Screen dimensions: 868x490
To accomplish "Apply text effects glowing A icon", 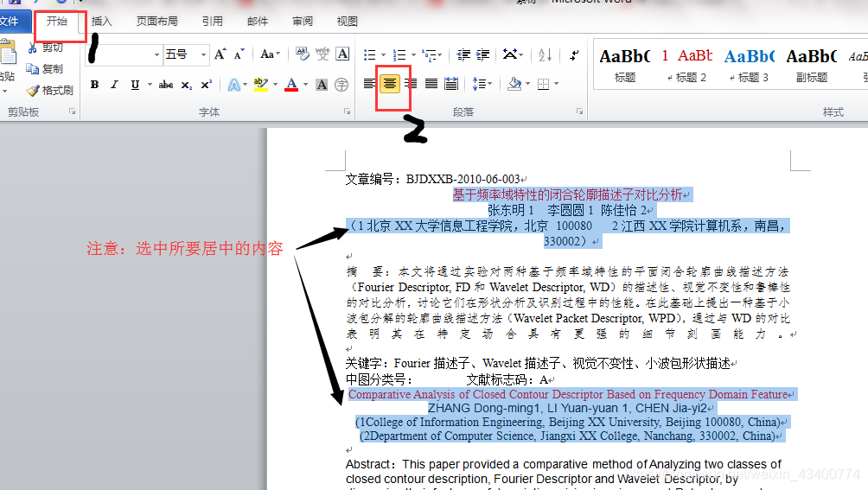I will pyautogui.click(x=234, y=85).
